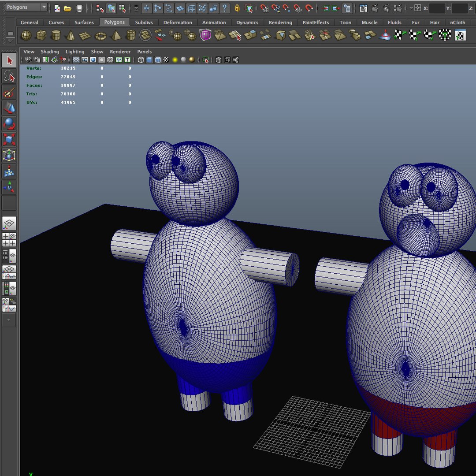
Task: Click the purple lattice cube shelf icon
Action: (205, 35)
